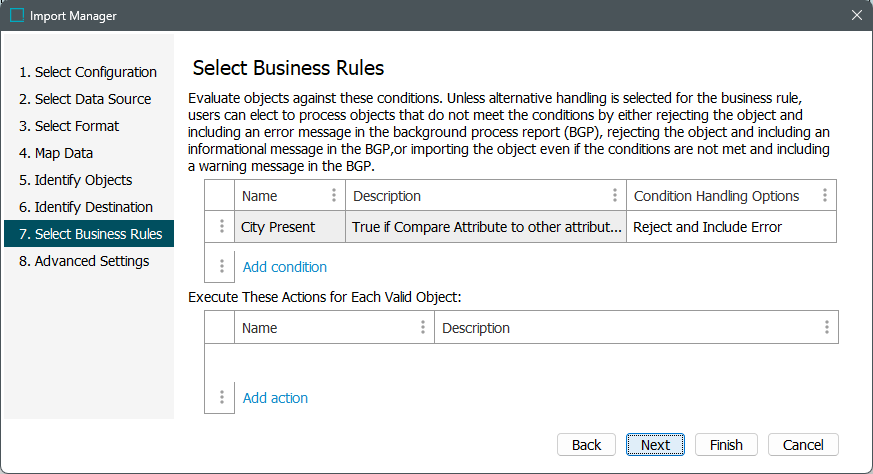Screen dimensions: 873x474
Task: Open the Description column menu in conditions table
Action: coord(615,196)
